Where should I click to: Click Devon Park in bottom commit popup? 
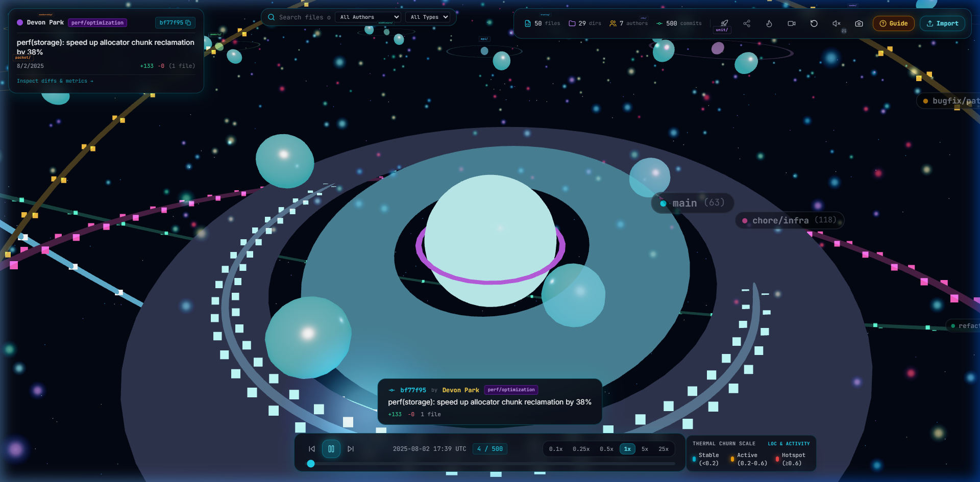coord(461,390)
